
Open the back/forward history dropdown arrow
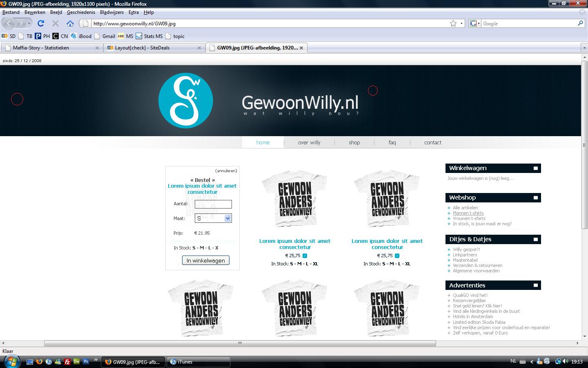tap(29, 24)
